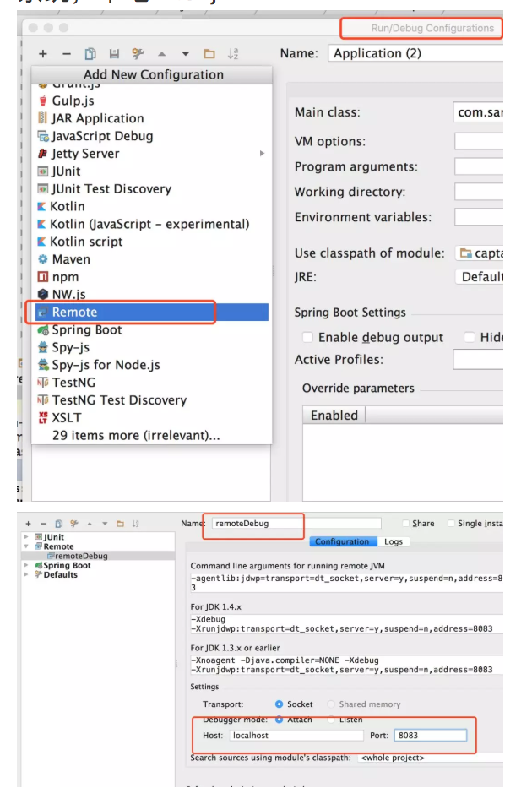
Task: Select the Kotlin configuration type
Action: tap(152, 206)
